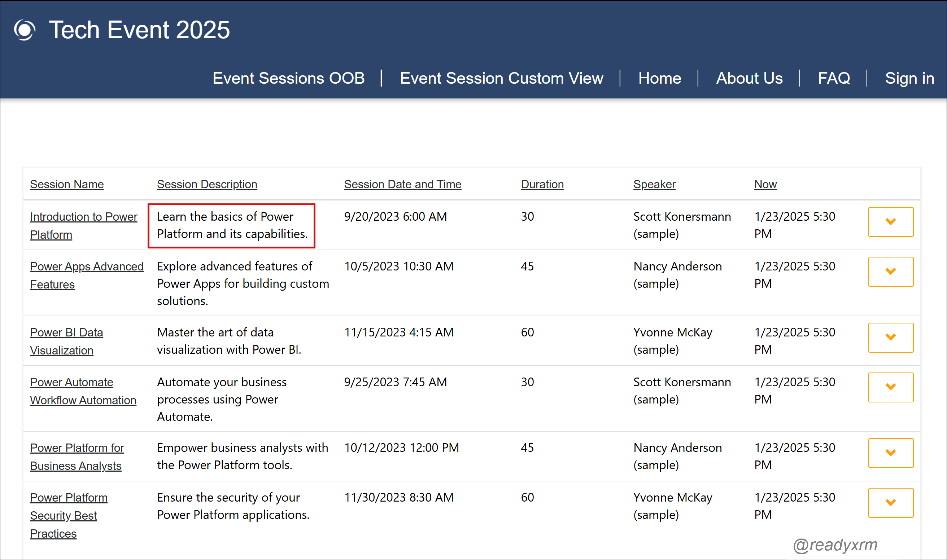Expand the Power Platform Security Best Practices row

[x=891, y=503]
